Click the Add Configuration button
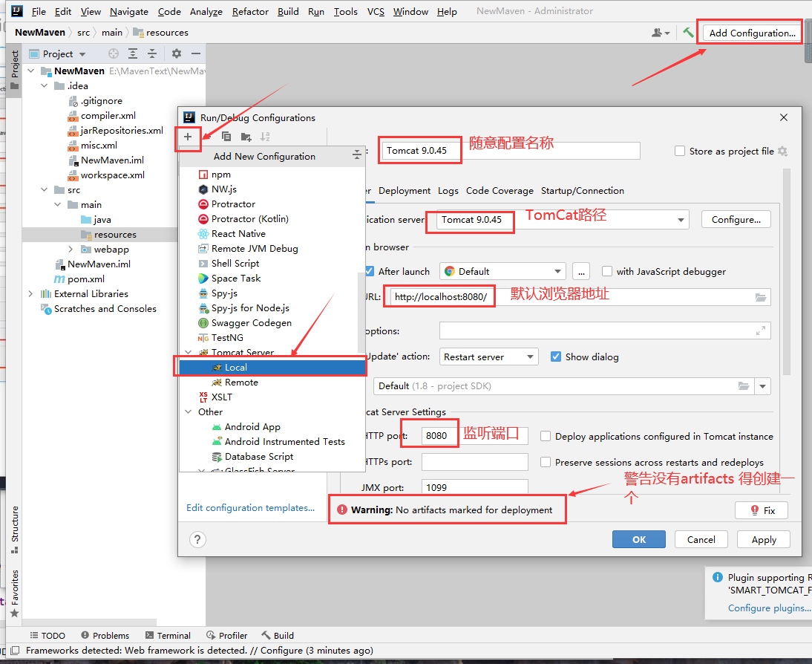Viewport: 812px width, 664px height. tap(752, 33)
